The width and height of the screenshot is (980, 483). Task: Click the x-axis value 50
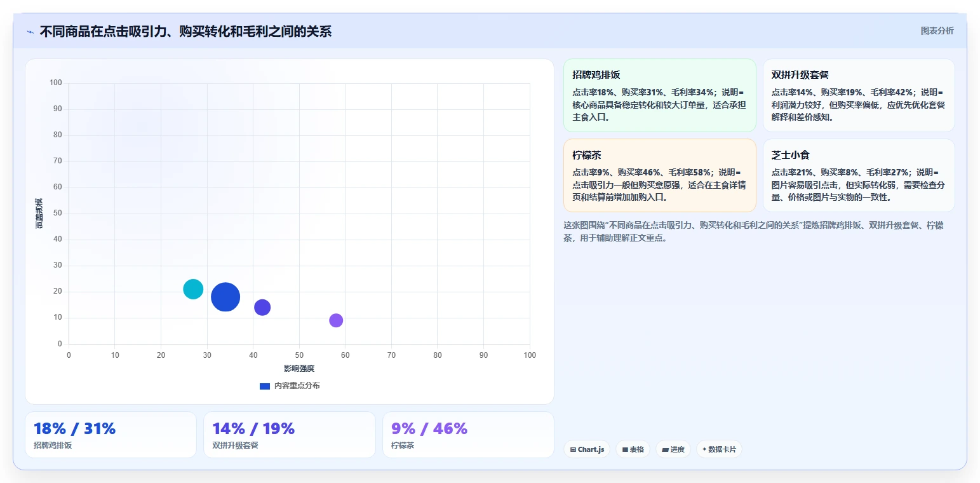pos(299,355)
